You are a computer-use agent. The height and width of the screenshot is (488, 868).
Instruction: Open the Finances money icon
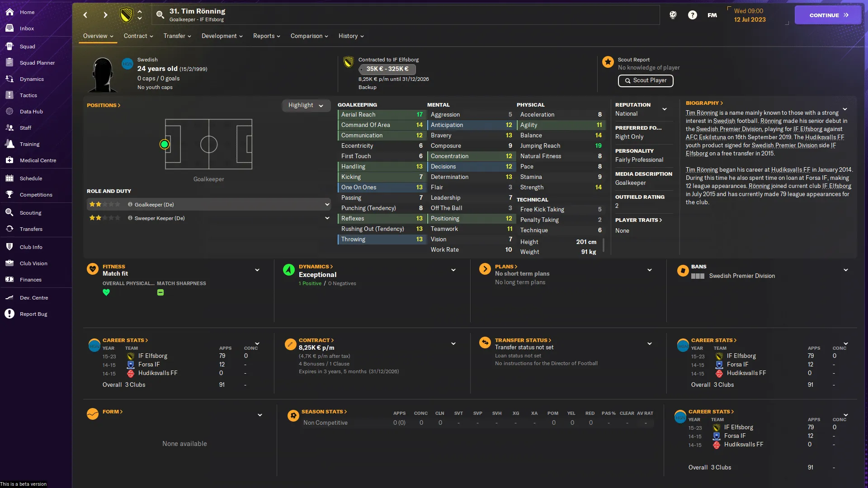click(x=9, y=280)
